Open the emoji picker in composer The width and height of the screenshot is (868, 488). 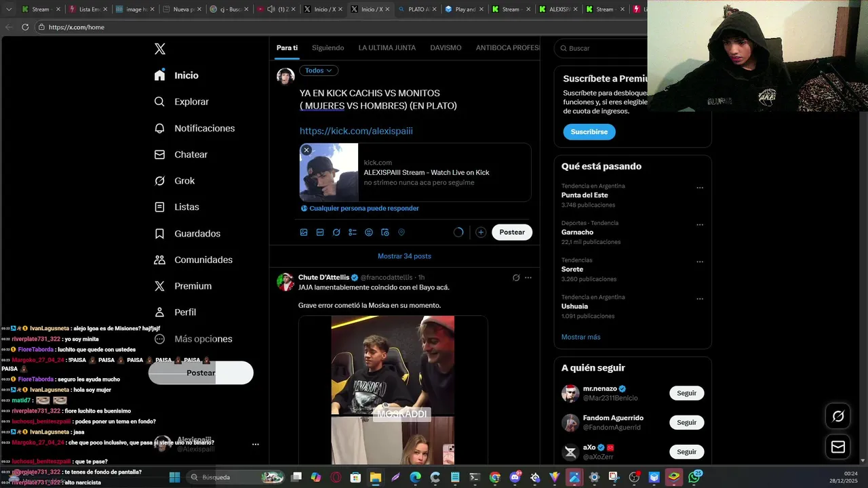pos(369,232)
